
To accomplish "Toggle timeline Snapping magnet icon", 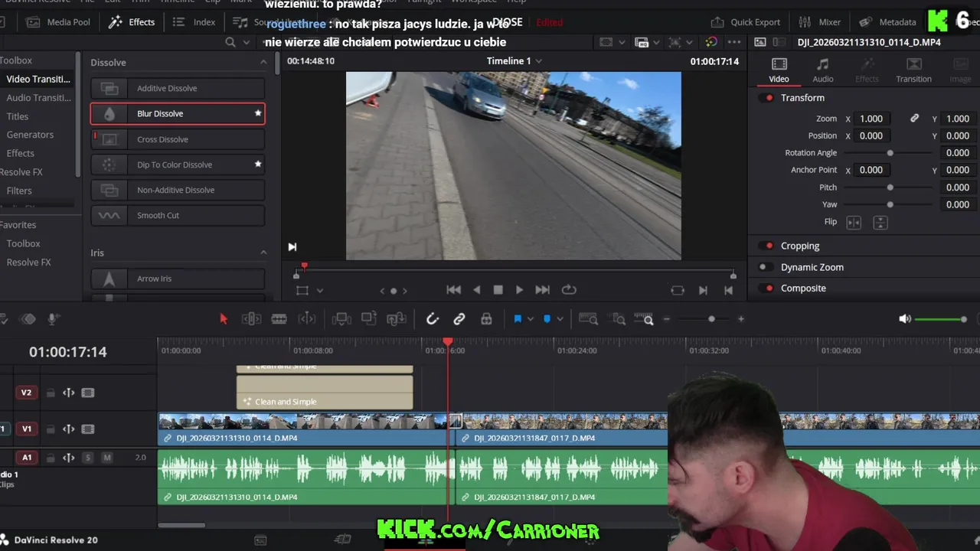I will tap(432, 319).
